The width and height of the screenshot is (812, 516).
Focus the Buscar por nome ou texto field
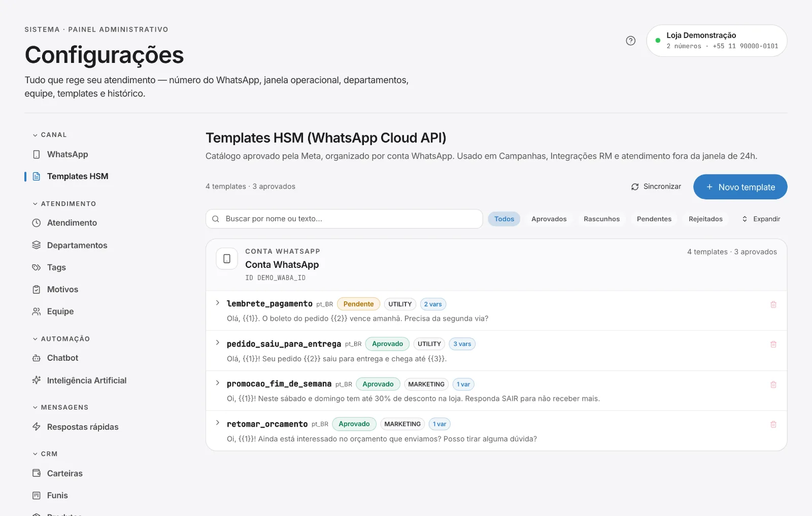click(344, 219)
